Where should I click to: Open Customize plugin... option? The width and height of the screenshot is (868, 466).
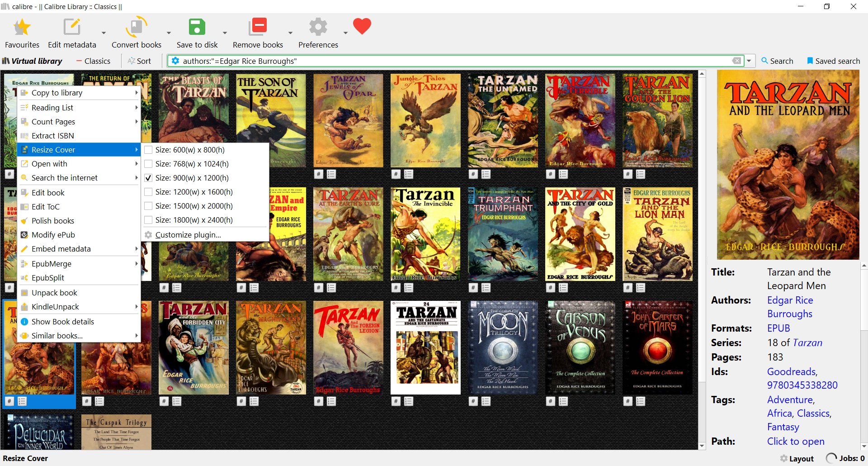pyautogui.click(x=206, y=235)
